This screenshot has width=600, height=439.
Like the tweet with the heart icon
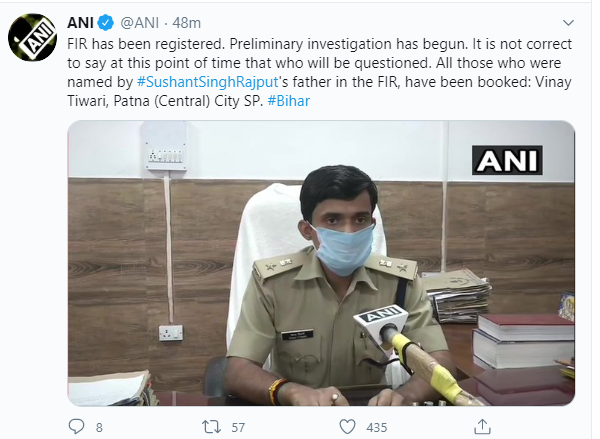[347, 426]
